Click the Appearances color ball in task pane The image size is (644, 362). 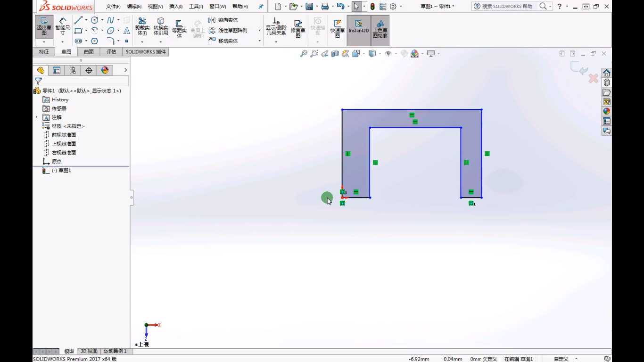pos(607,111)
